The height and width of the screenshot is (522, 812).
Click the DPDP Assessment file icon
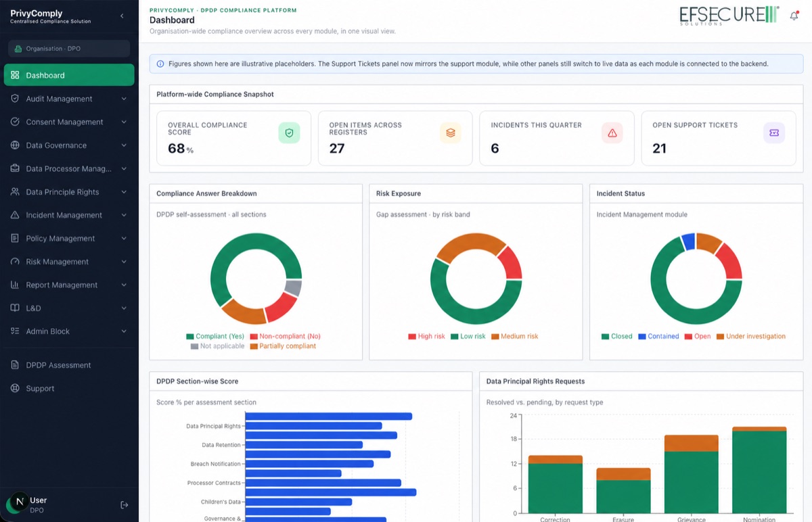click(15, 365)
